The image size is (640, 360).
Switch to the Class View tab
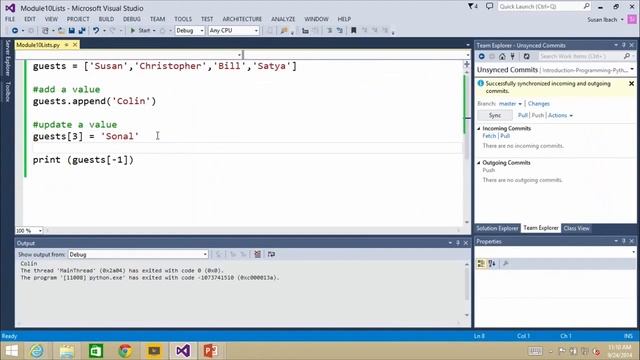(576, 228)
